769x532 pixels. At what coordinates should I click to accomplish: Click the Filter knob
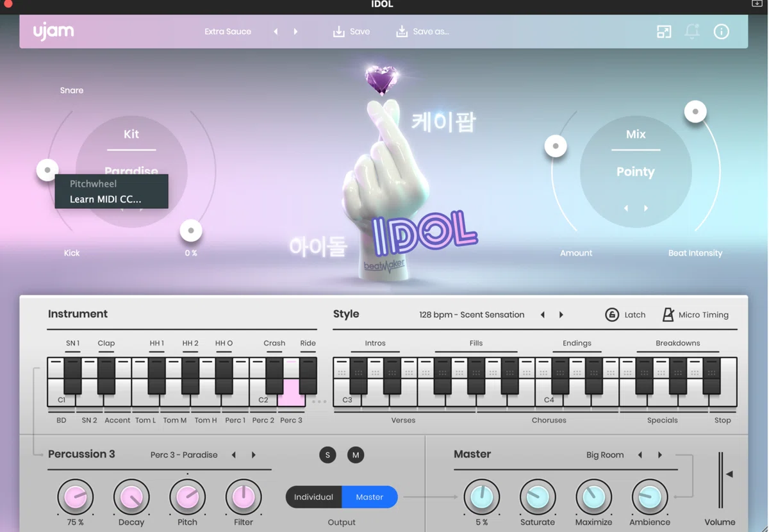pyautogui.click(x=244, y=497)
